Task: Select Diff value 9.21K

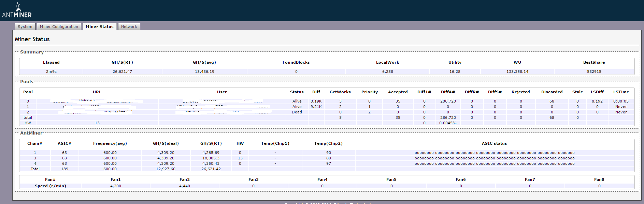Action: pyautogui.click(x=316, y=107)
